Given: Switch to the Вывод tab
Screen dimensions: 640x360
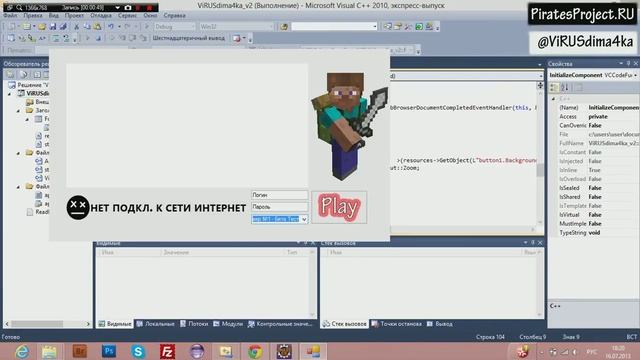Looking at the screenshot, I should 440,324.
